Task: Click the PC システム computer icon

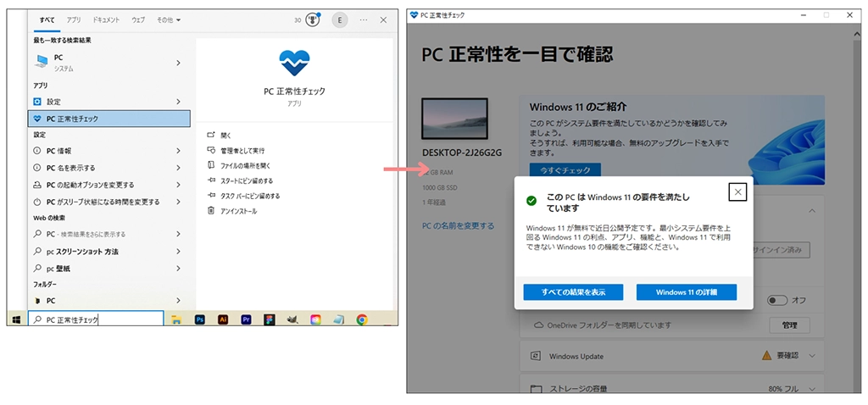Action: (x=41, y=61)
